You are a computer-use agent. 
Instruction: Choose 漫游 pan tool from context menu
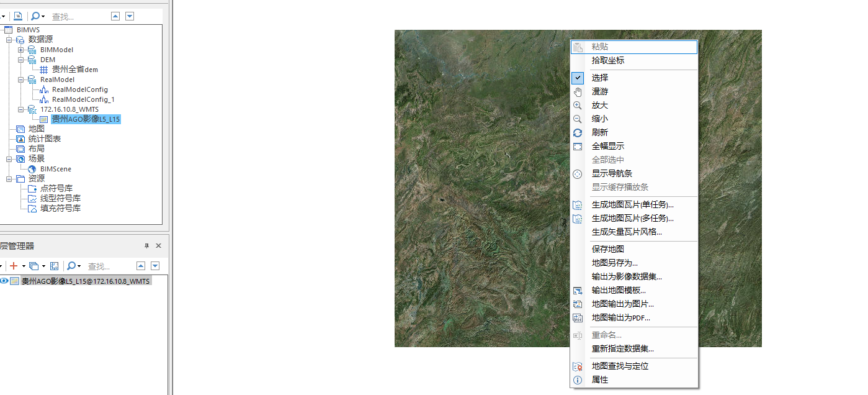[x=634, y=91]
